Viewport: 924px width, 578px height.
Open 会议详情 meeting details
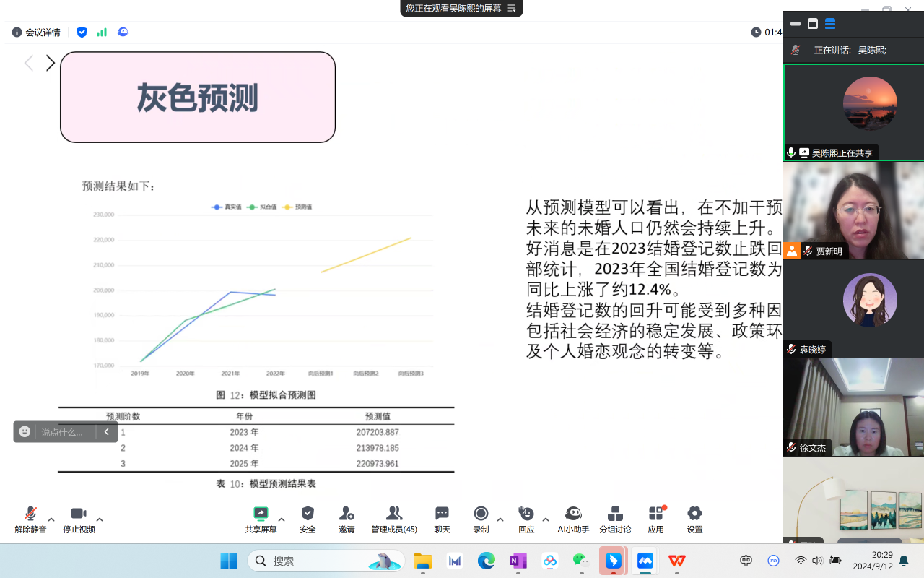coord(36,33)
